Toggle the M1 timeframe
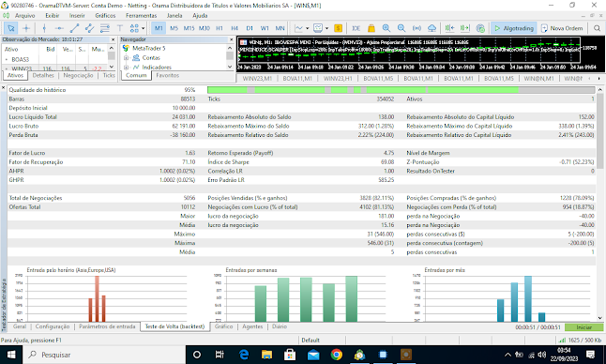The height and width of the screenshot is (364, 606). [x=159, y=28]
